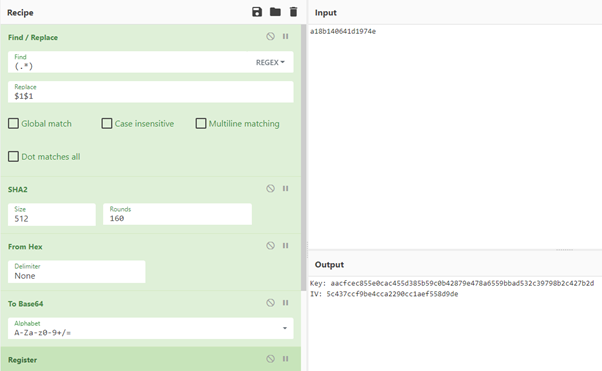Set breakpoint on To Base64 operation
Viewport: 602px width, 371px height.
click(285, 303)
